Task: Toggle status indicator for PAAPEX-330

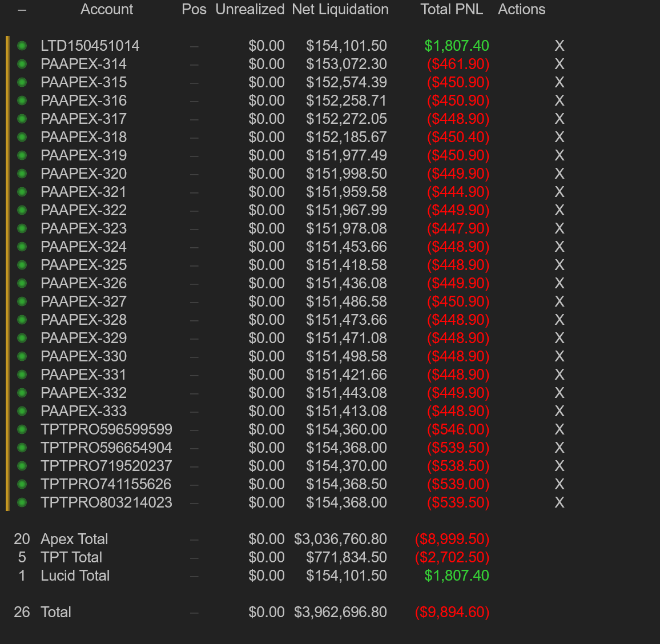Action: click(22, 356)
